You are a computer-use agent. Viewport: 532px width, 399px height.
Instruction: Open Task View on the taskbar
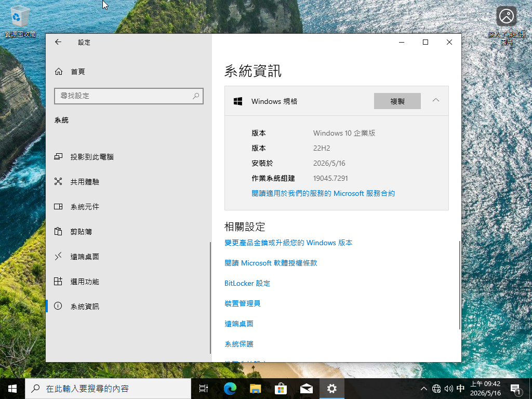pyautogui.click(x=204, y=389)
